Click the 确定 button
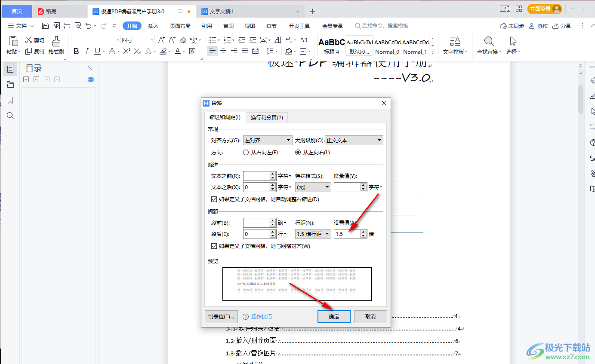 point(334,317)
